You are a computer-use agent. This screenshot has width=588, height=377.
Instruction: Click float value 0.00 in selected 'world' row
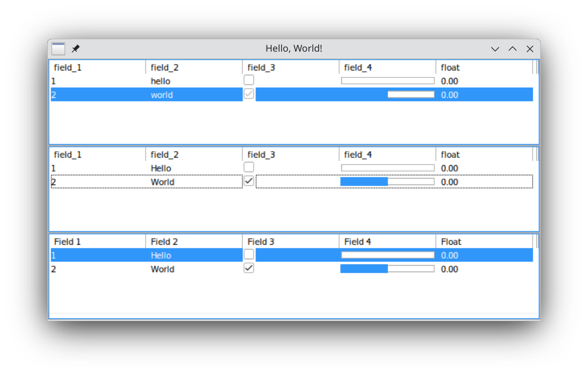pyautogui.click(x=449, y=95)
